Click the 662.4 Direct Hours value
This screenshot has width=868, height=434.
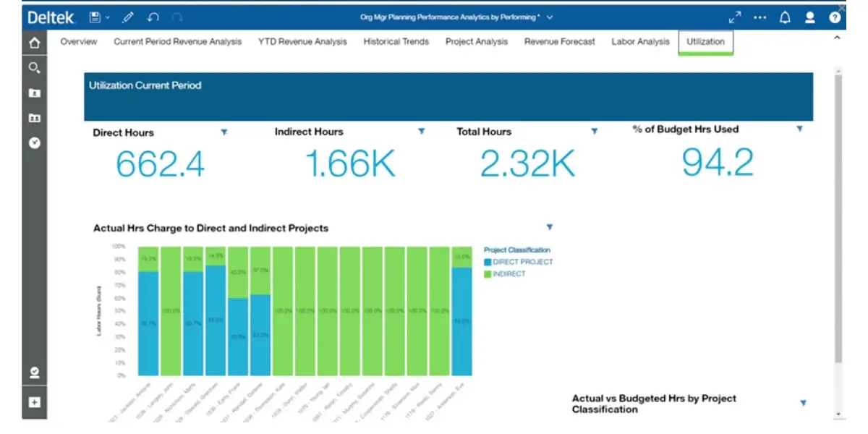coord(161,164)
